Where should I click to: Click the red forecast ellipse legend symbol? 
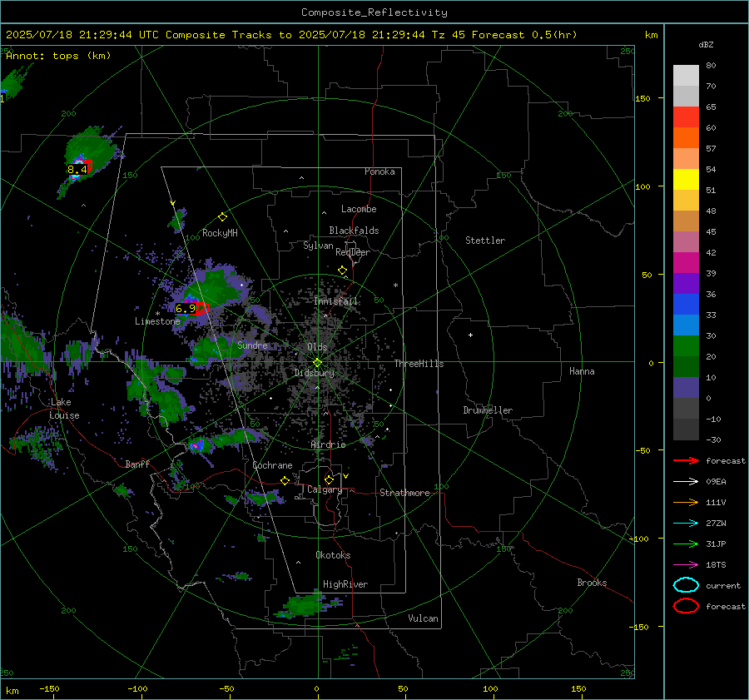[x=686, y=606]
